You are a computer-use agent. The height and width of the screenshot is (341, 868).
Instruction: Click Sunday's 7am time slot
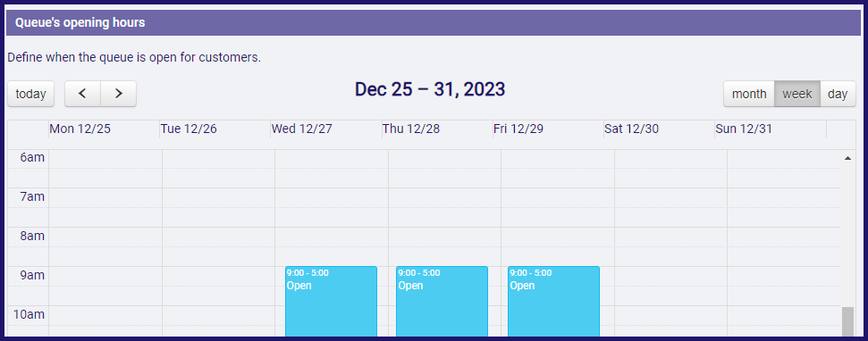[x=783, y=198]
